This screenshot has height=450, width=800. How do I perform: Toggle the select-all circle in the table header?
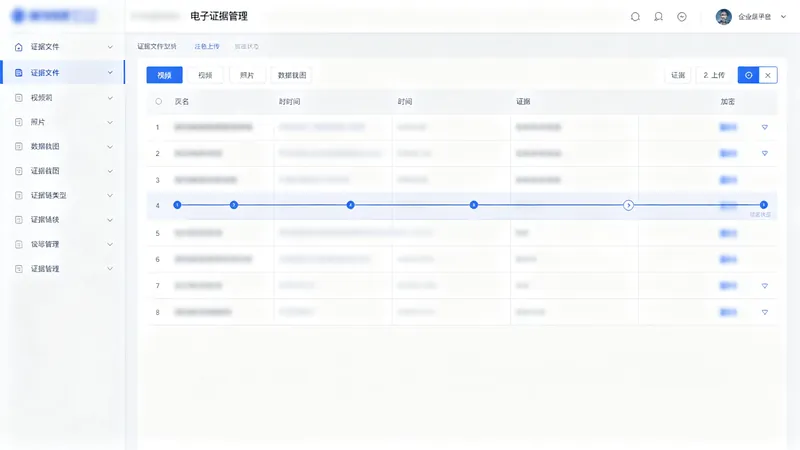(x=159, y=102)
